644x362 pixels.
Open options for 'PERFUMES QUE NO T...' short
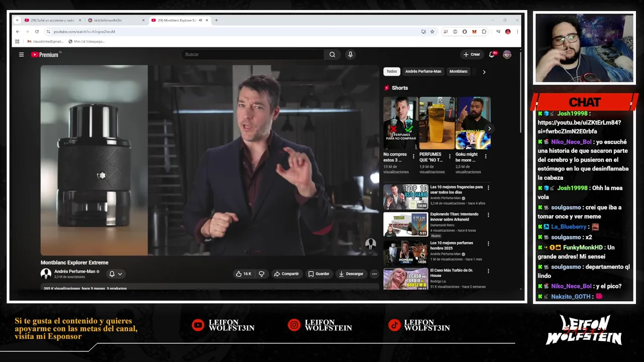450,156
